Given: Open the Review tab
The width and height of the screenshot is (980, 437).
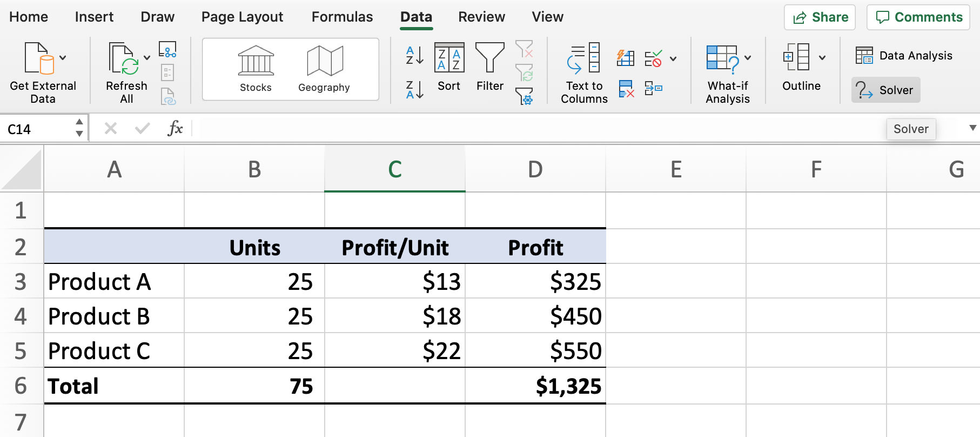Looking at the screenshot, I should [x=481, y=17].
